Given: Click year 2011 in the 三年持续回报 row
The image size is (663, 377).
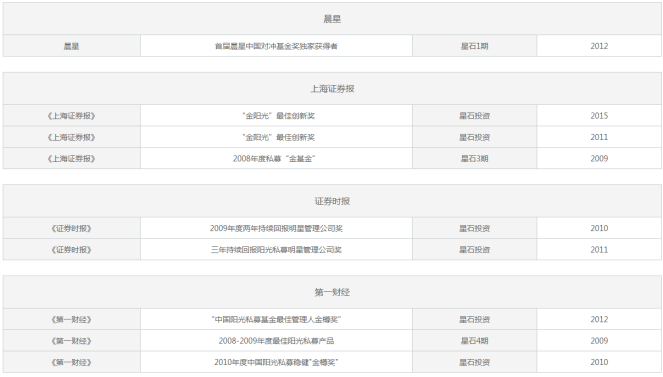Looking at the screenshot, I should [x=599, y=249].
